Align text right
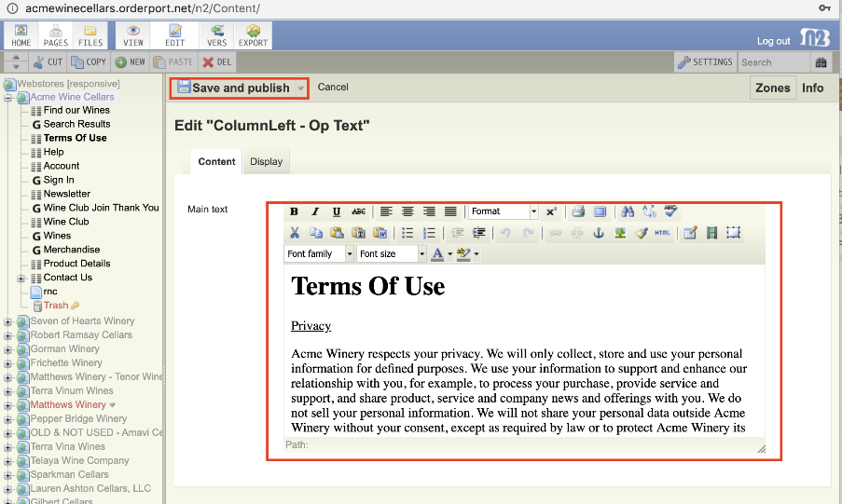This screenshot has height=504, width=842. click(x=429, y=211)
